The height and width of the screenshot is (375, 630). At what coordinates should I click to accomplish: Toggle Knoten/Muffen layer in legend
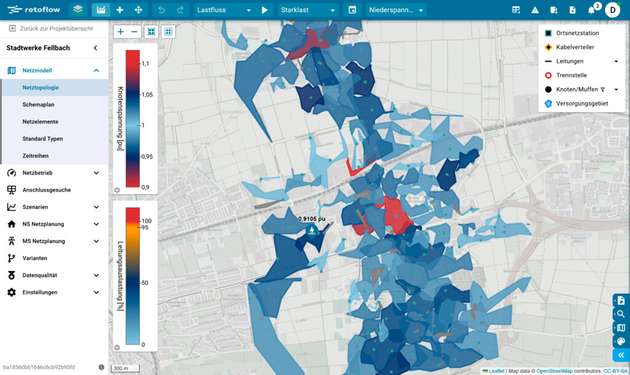pyautogui.click(x=577, y=89)
